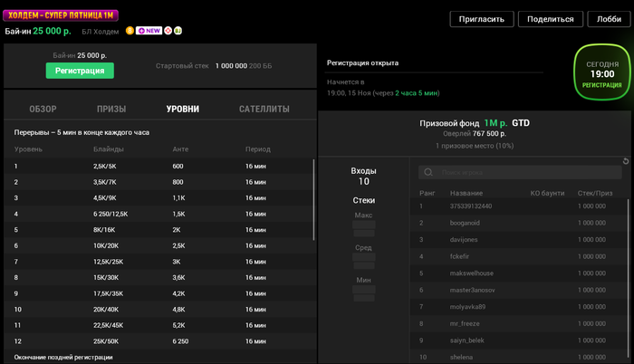The height and width of the screenshot is (364, 634).
Task: Open the ОБЗОР tab
Action: pos(43,110)
